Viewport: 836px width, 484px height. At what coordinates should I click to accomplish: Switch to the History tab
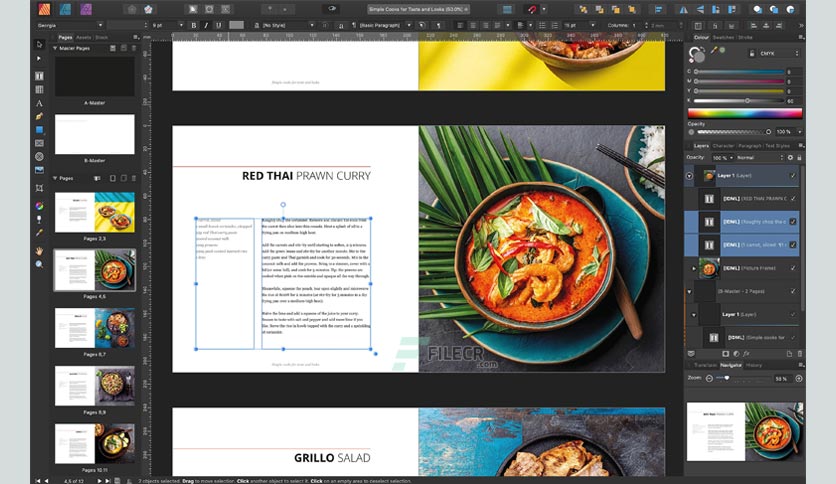754,365
